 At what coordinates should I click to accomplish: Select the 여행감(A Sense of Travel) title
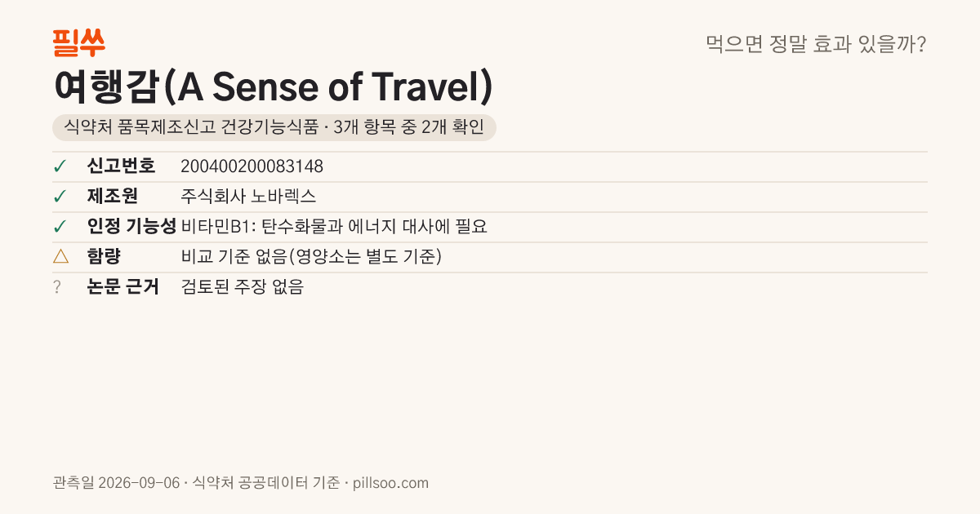pos(273,86)
